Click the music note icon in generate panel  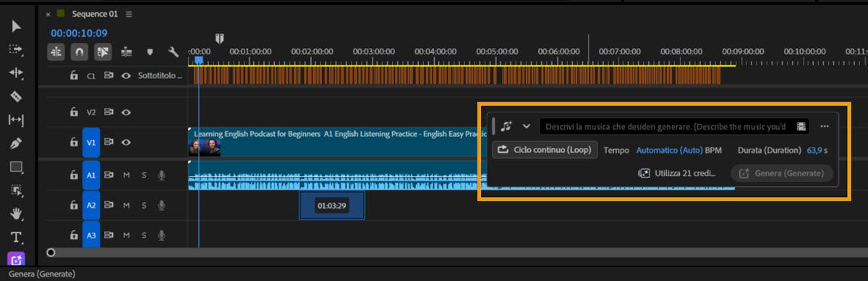pyautogui.click(x=506, y=126)
